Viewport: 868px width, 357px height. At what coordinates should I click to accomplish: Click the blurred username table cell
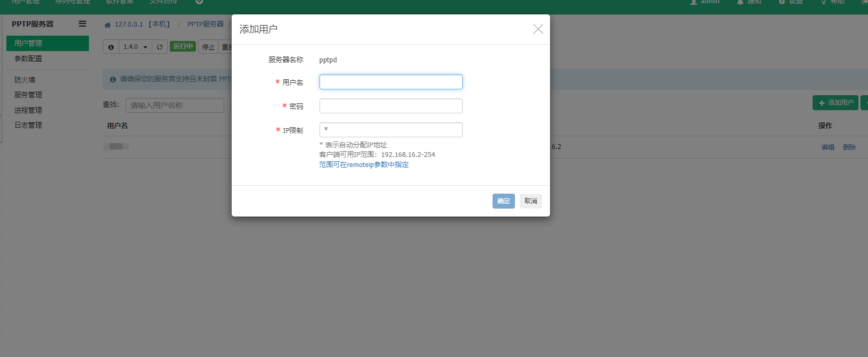(x=116, y=146)
